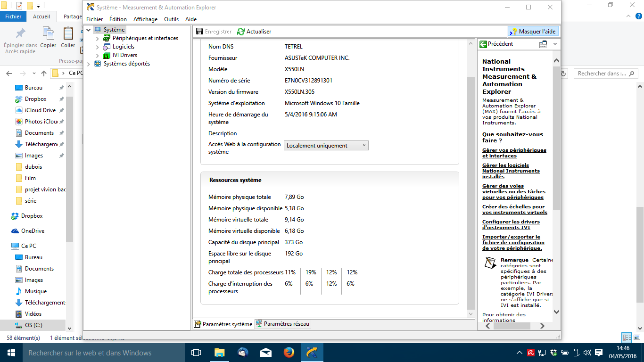Click the Remarque note pencil icon
This screenshot has height=362, width=644.
pos(491,263)
